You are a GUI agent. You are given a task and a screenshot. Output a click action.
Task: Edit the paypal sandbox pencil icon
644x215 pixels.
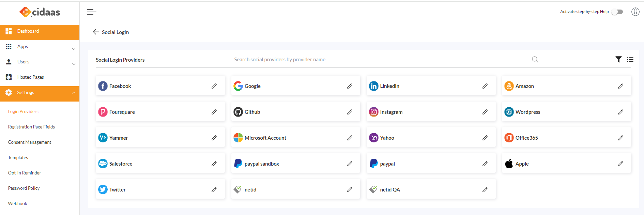350,164
